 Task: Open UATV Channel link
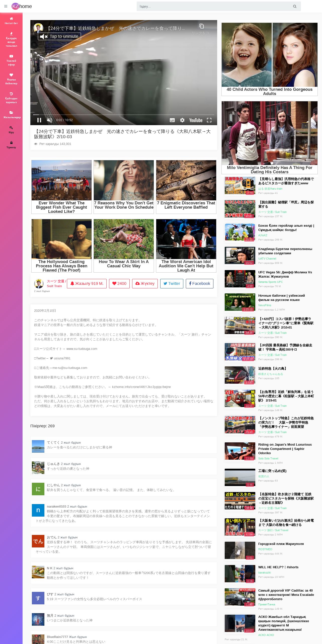pos(267,259)
